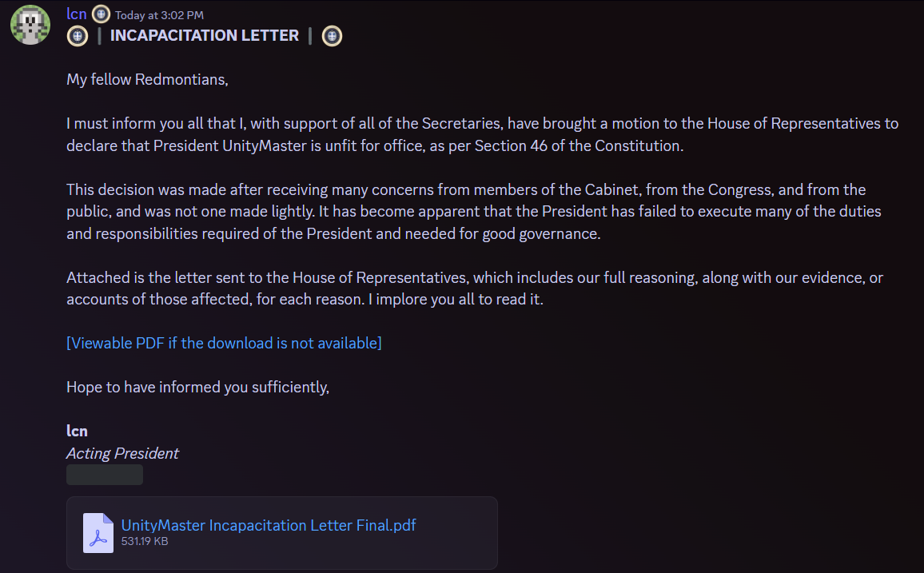Click the seal emoji after INCAPACITATION LETTER
The height and width of the screenshot is (573, 924).
(x=332, y=36)
